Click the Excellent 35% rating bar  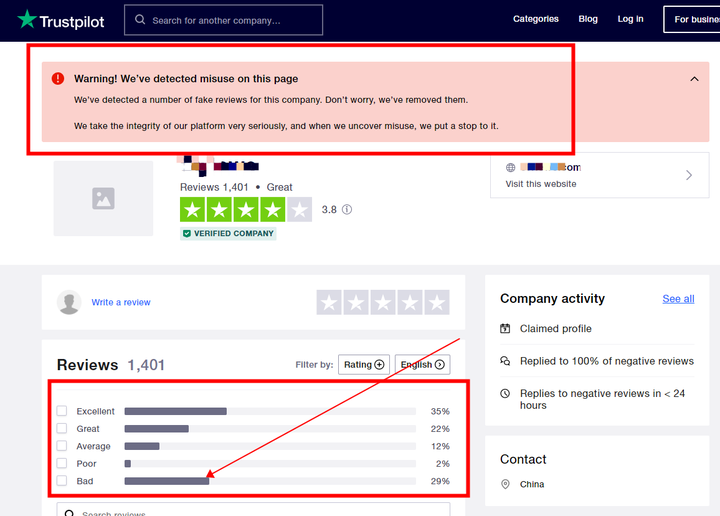[270, 411]
